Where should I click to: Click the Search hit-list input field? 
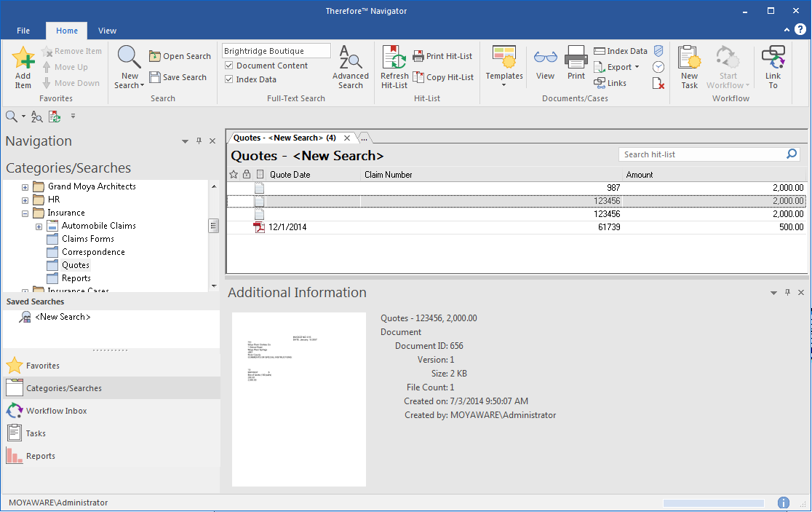point(702,154)
